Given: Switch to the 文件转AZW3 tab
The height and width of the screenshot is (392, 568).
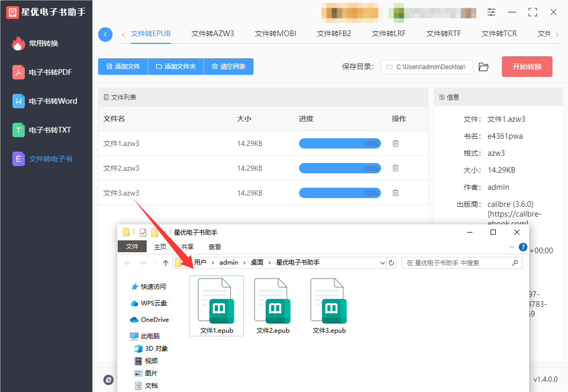Looking at the screenshot, I should 213,34.
